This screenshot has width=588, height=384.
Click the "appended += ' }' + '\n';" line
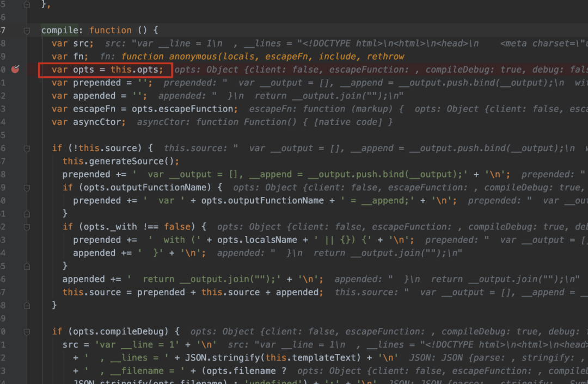[139, 253]
